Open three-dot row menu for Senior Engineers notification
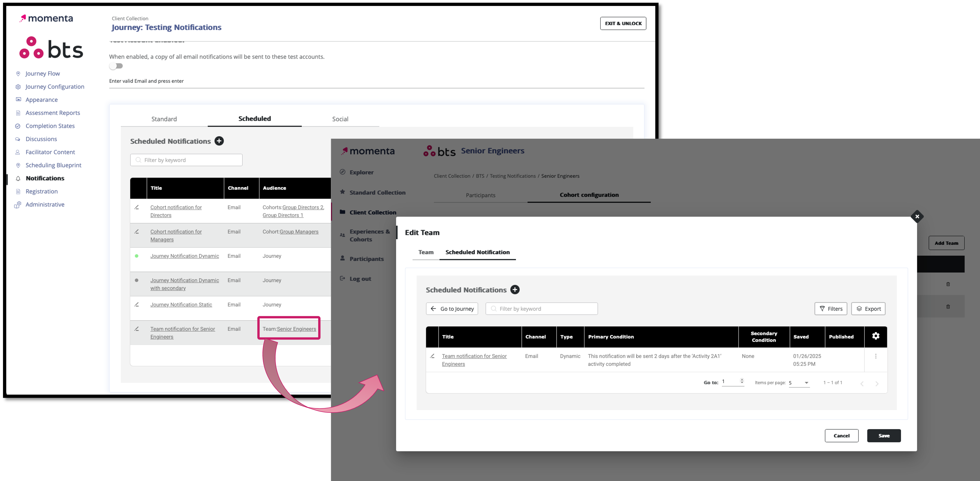The width and height of the screenshot is (980, 481). point(875,356)
